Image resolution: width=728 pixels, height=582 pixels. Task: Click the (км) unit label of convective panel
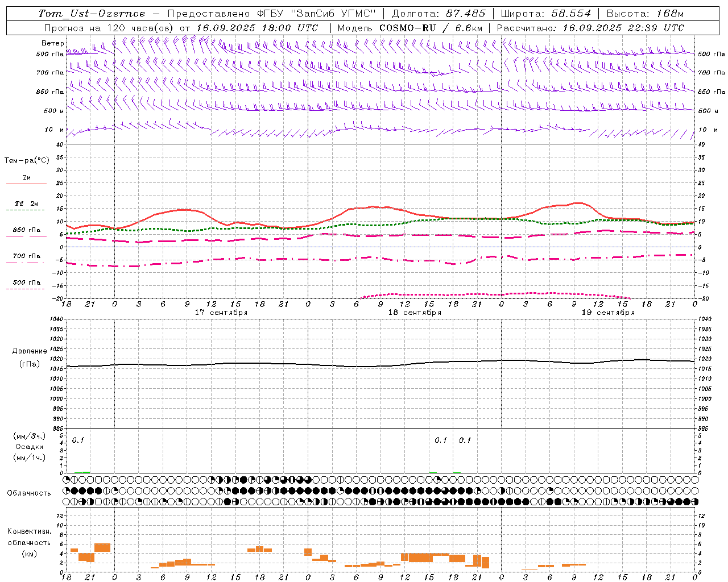pyautogui.click(x=30, y=554)
